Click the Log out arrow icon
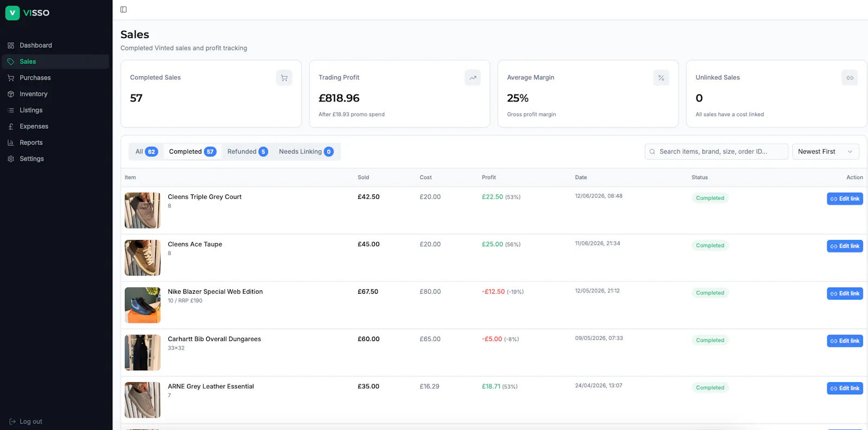Viewport: 868px width, 430px height. (x=12, y=422)
